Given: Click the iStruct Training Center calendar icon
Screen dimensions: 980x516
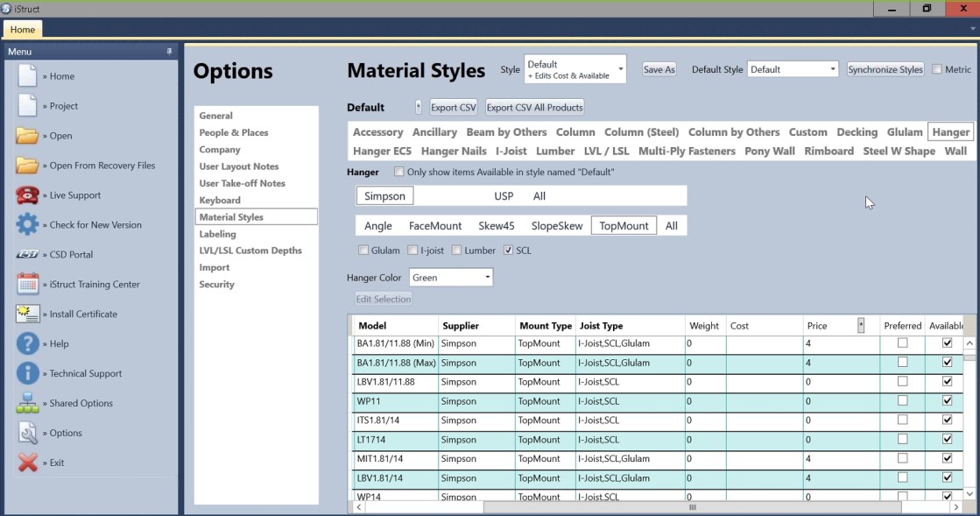Looking at the screenshot, I should 27,285.
